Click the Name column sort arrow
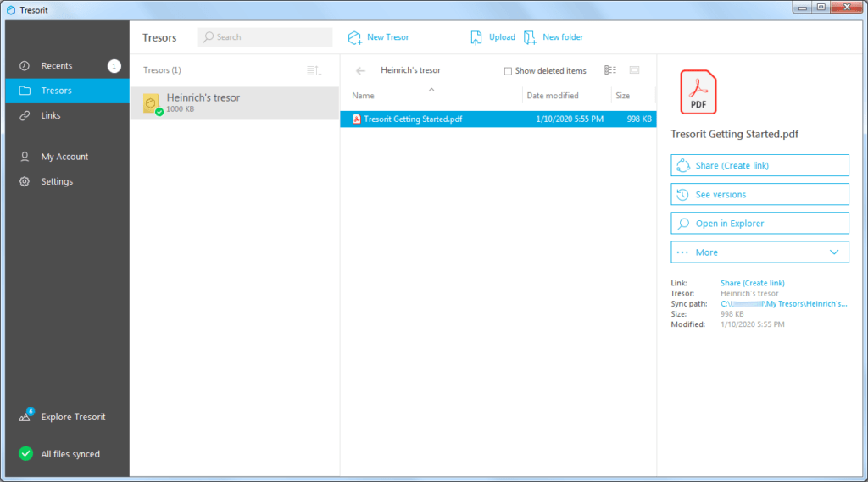868x482 pixels. (x=431, y=90)
